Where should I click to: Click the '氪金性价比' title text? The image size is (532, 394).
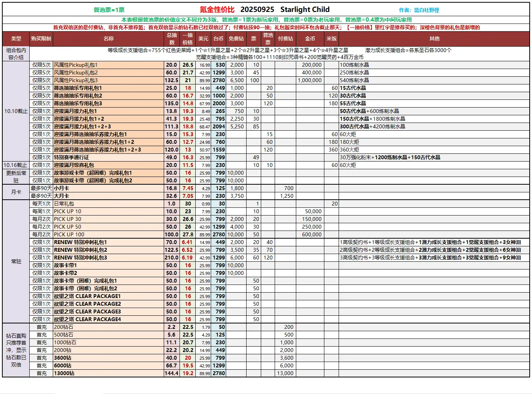(217, 10)
